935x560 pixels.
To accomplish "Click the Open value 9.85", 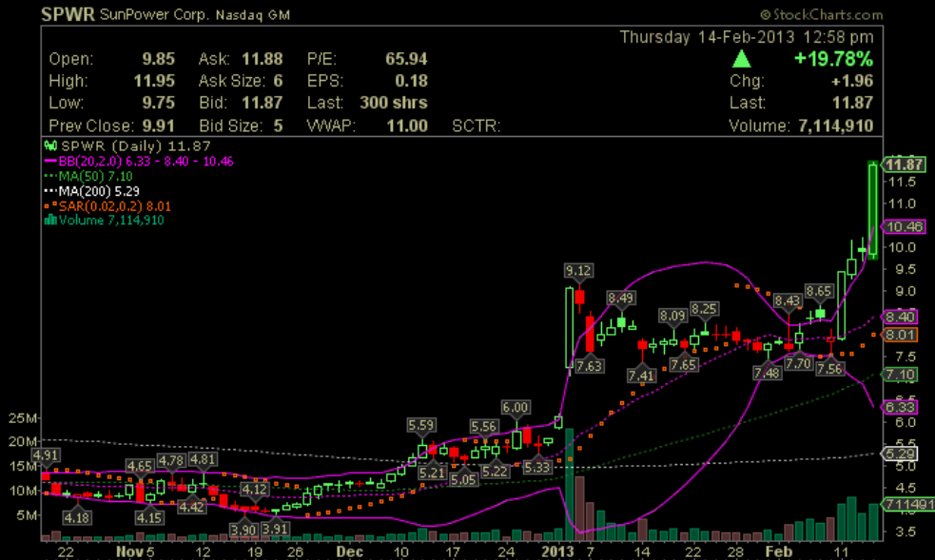I will [x=158, y=58].
